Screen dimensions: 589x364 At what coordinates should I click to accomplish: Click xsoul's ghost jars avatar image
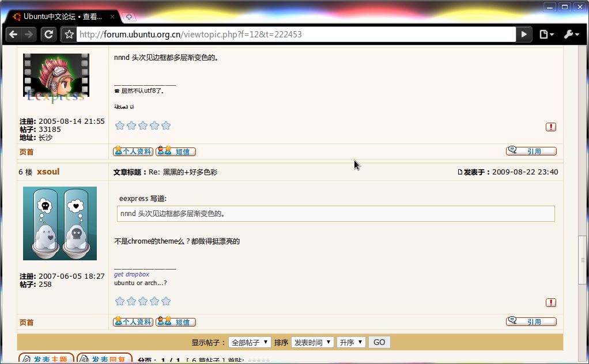(x=60, y=223)
